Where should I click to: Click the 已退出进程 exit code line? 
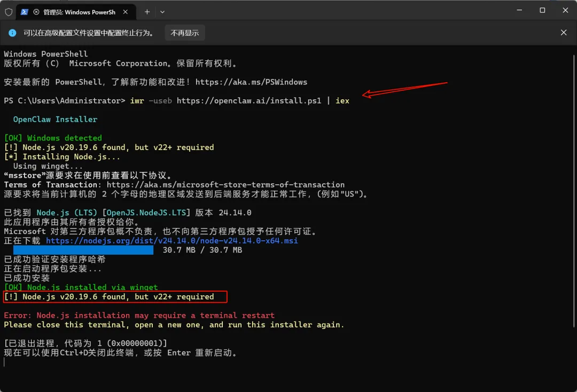point(85,343)
